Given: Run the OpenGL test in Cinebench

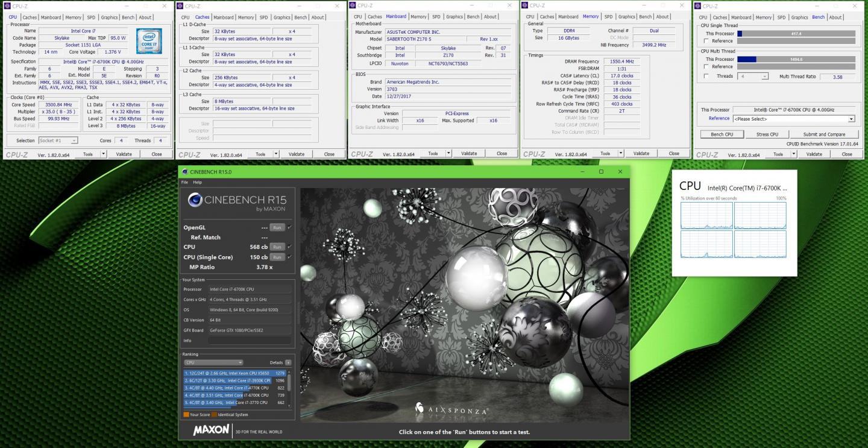Looking at the screenshot, I should click(x=277, y=227).
